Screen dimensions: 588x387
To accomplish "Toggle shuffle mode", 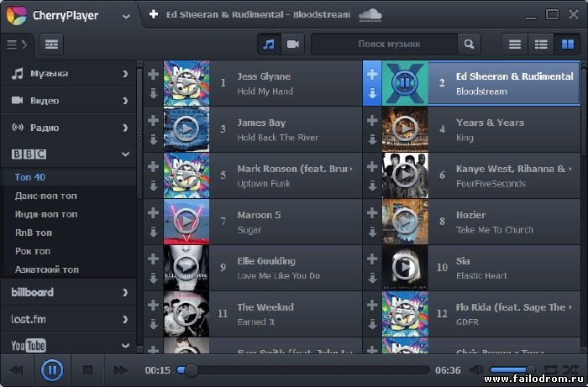I will (x=570, y=370).
